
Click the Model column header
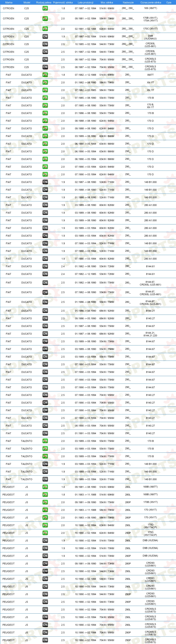pyautogui.click(x=27, y=2)
